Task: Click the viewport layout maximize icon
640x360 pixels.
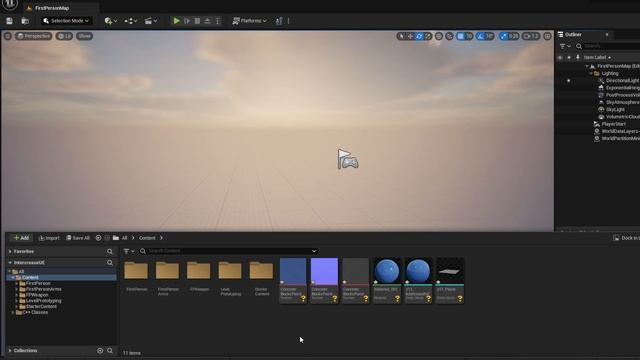Action: pyautogui.click(x=547, y=36)
